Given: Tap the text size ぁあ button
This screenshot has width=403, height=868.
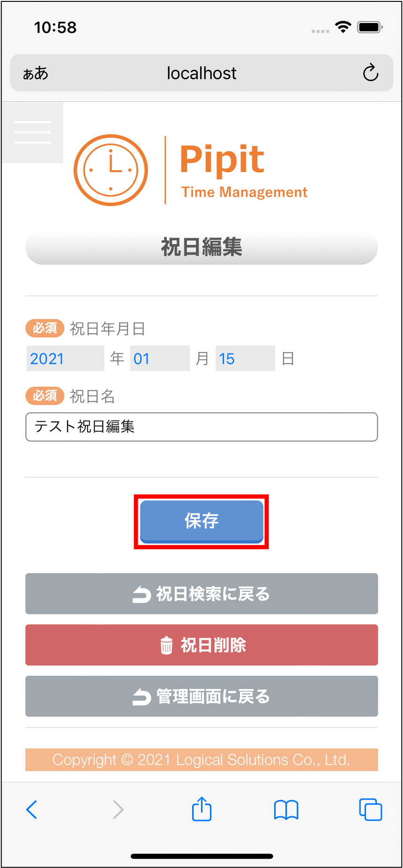Looking at the screenshot, I should [36, 73].
